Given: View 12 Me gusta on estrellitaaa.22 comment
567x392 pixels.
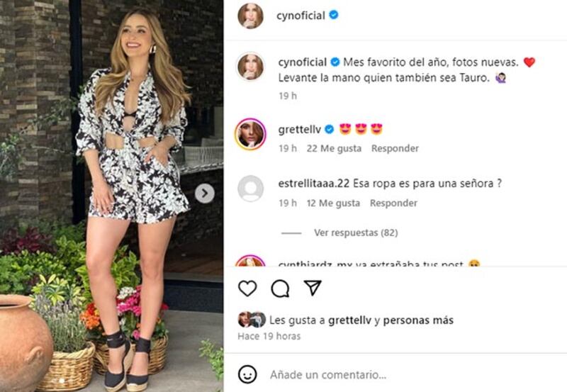Looking at the screenshot, I should tap(333, 203).
